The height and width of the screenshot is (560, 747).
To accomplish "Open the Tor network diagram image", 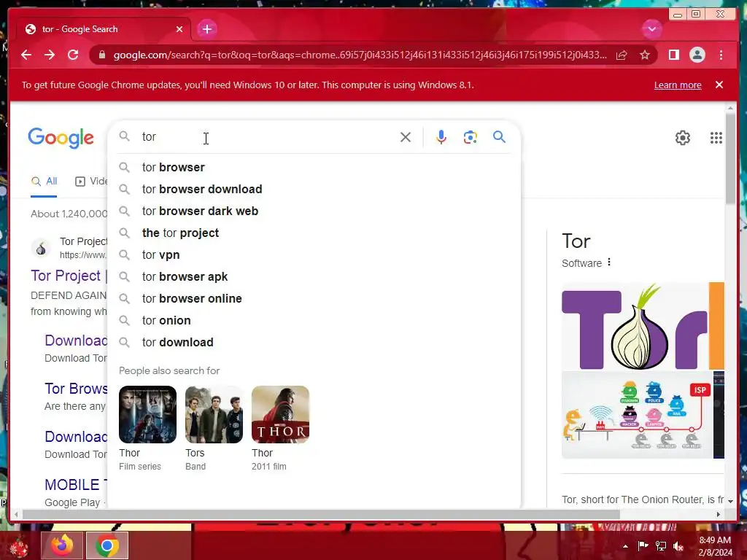I will pos(637,415).
